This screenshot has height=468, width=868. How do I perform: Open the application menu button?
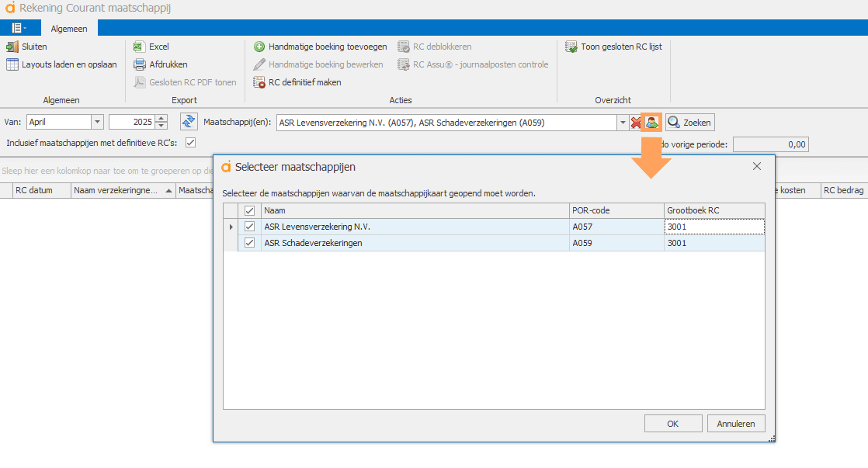click(x=19, y=28)
